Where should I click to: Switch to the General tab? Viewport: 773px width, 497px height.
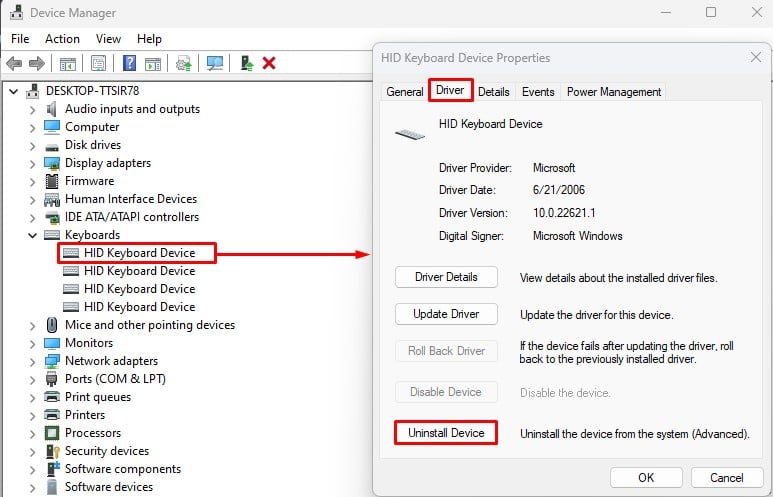[405, 92]
